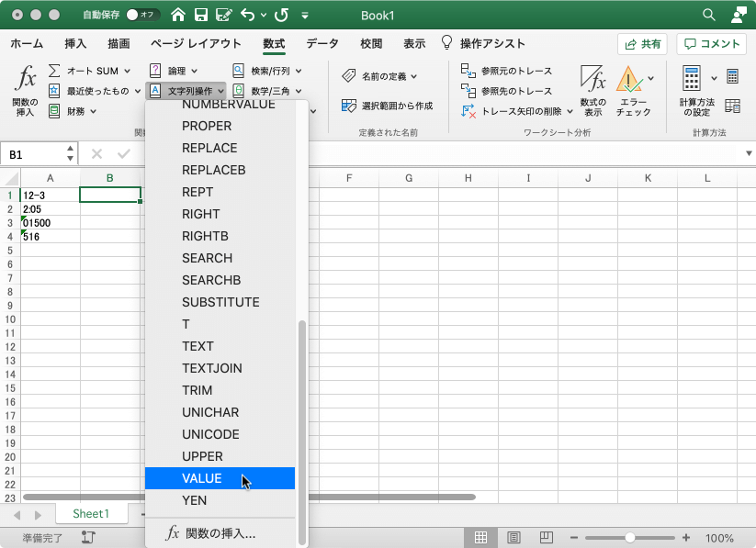Viewport: 756px width, 548px height.
Task: Click the 操作アシスト search field
Action: [x=483, y=44]
